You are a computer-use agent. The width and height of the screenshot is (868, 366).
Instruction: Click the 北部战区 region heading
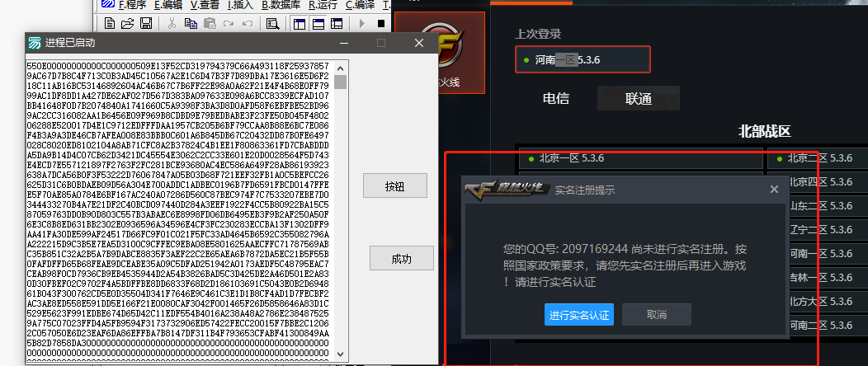[x=765, y=131]
